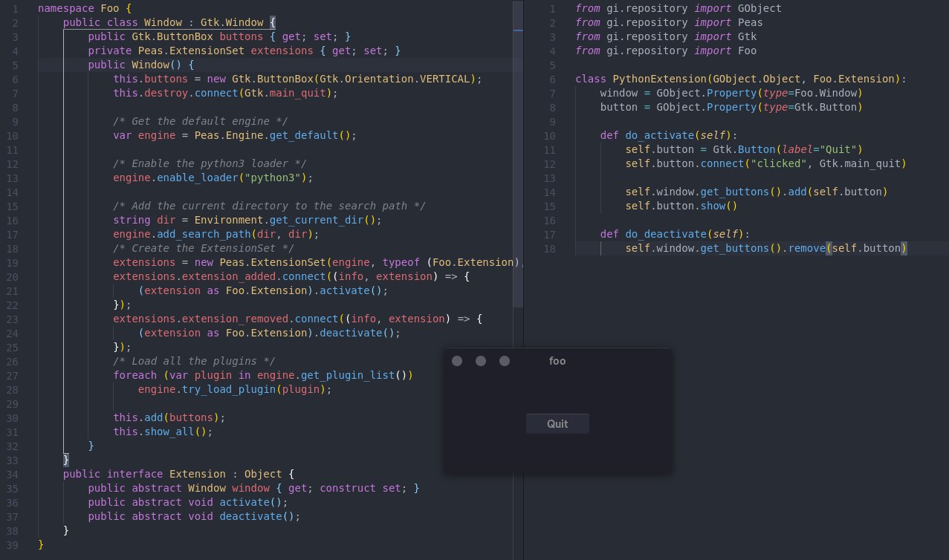The width and height of the screenshot is (949, 560).
Task: Click 'try_load_plugin' method call
Action: (x=229, y=389)
